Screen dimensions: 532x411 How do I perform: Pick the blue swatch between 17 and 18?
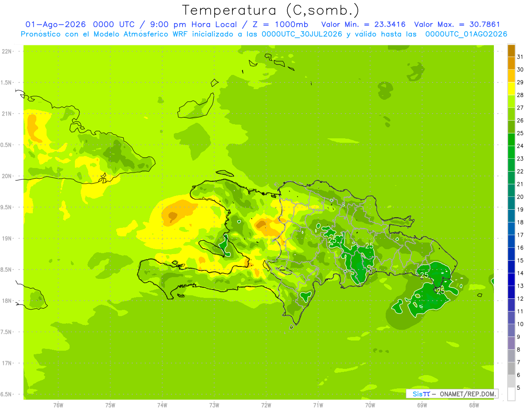pyautogui.click(x=511, y=229)
